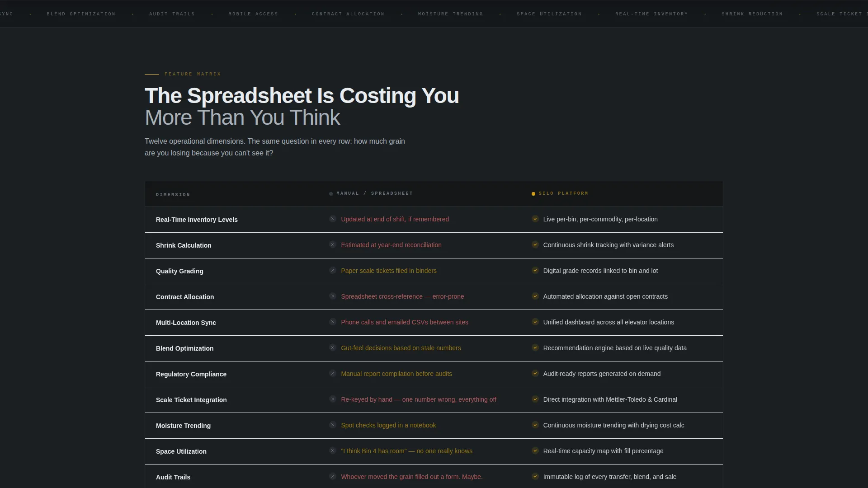The width and height of the screenshot is (868, 488).
Task: Select the "Regulatory Compliance" row label
Action: pyautogui.click(x=191, y=374)
